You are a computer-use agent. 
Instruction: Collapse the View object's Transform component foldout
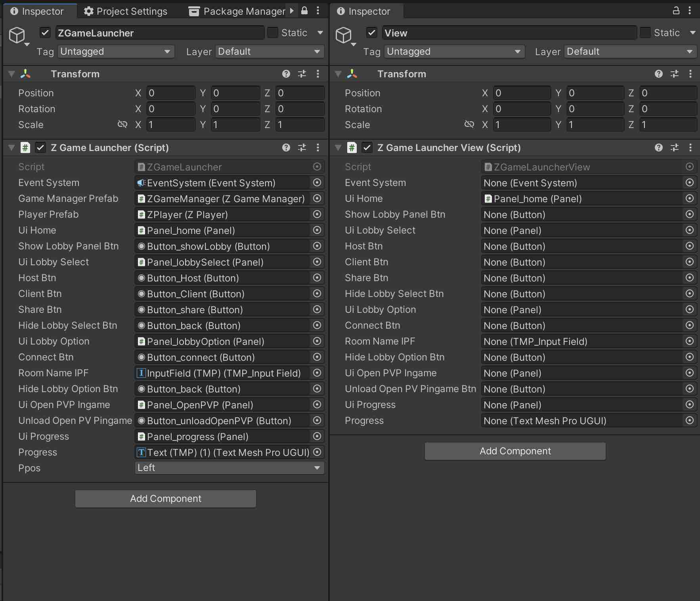point(338,74)
